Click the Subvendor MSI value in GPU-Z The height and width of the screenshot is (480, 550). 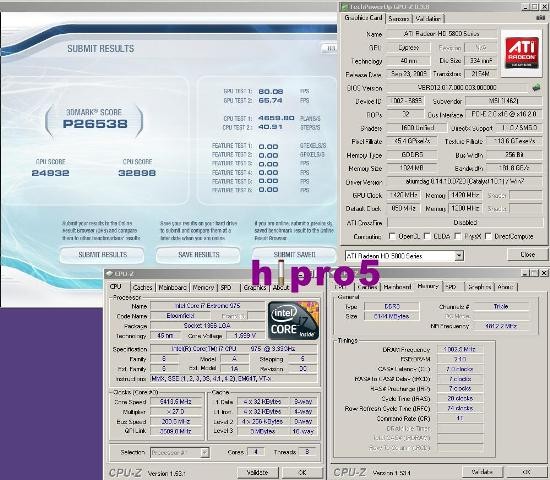(504, 101)
